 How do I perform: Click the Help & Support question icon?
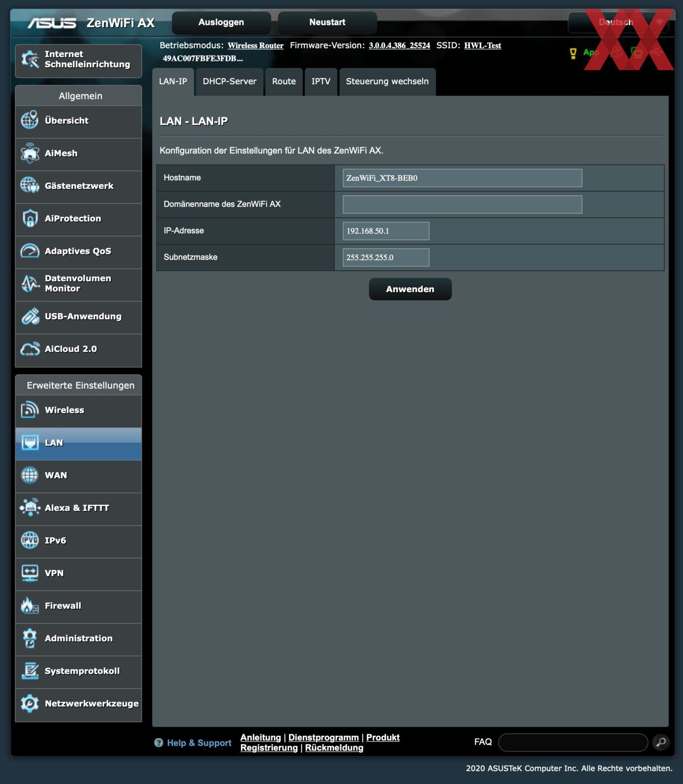pos(159,743)
